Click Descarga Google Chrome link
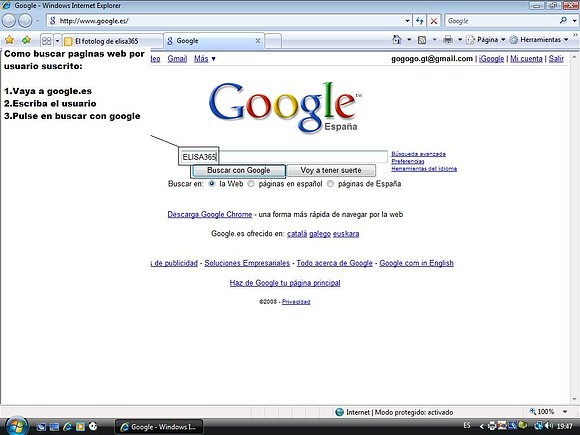Viewport: 580px width, 435px height. point(210,214)
